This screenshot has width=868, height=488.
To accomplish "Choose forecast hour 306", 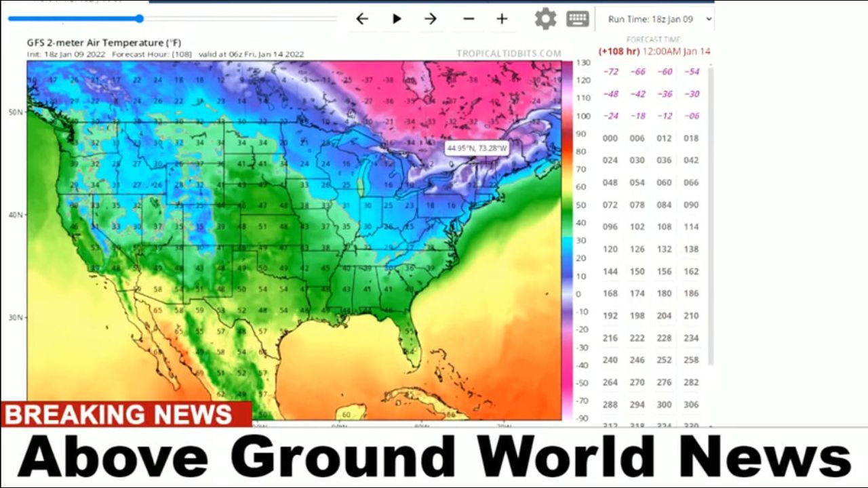I will pos(691,405).
